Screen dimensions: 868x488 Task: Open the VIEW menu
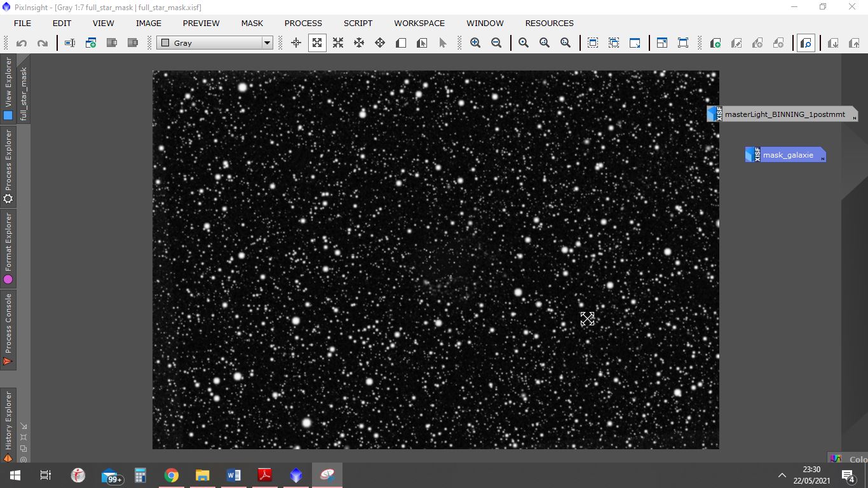(104, 23)
